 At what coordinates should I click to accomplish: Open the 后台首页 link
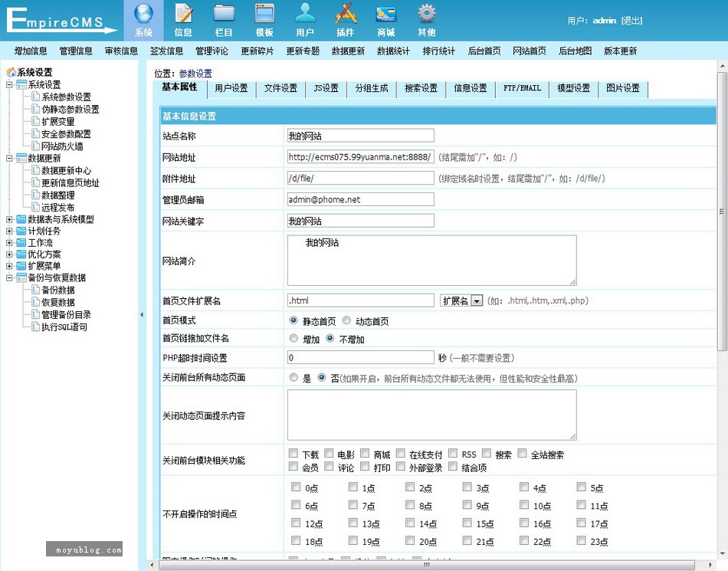click(484, 51)
